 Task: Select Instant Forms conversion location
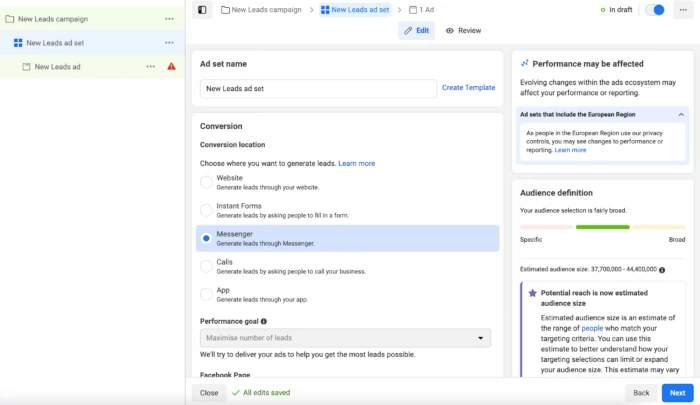click(x=206, y=210)
